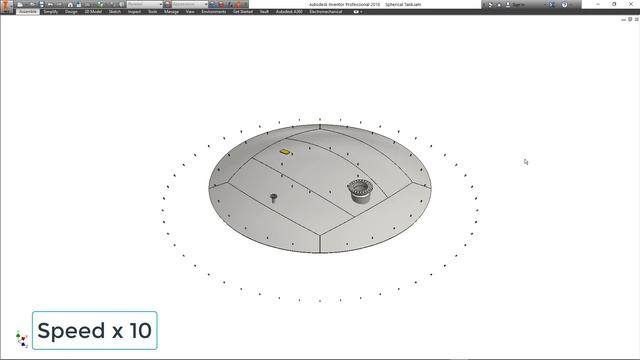The image size is (640, 360).
Task: Open the Inventor application menu button
Action: click(x=6, y=6)
